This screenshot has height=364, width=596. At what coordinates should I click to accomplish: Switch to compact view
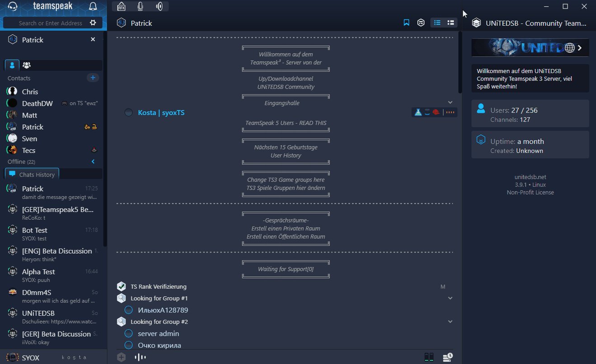coord(451,22)
